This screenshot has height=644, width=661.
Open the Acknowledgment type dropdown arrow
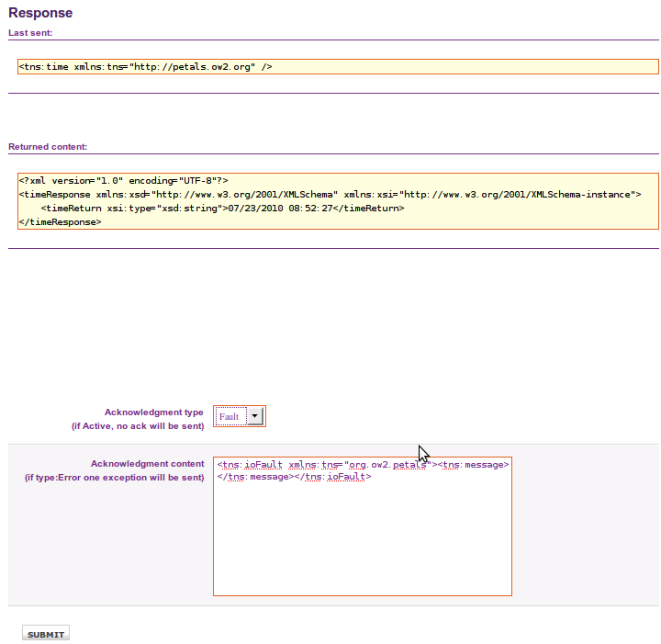coord(254,416)
